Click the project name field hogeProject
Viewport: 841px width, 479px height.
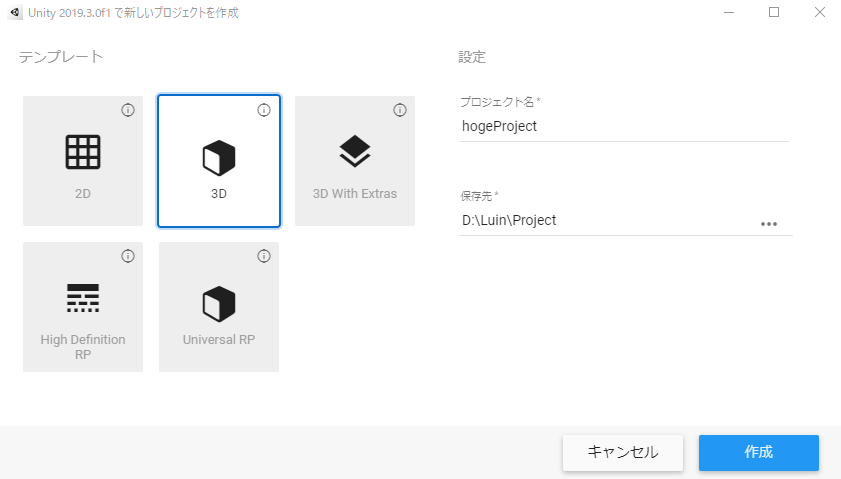624,127
